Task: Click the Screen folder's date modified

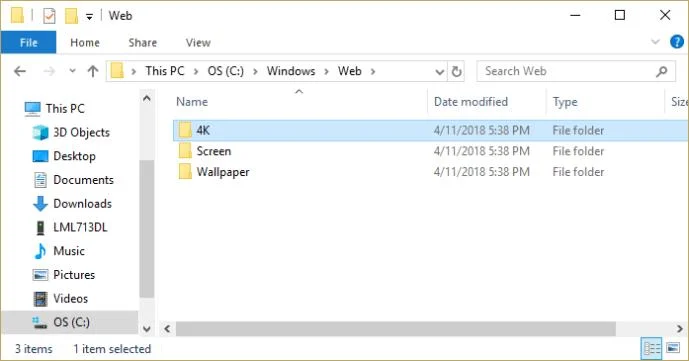Action: coord(482,151)
